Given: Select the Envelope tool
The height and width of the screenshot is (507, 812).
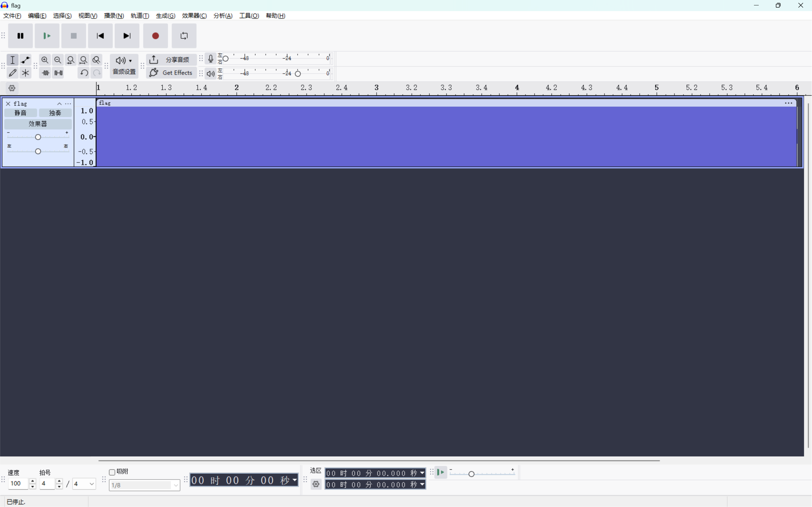Looking at the screenshot, I should (25, 60).
